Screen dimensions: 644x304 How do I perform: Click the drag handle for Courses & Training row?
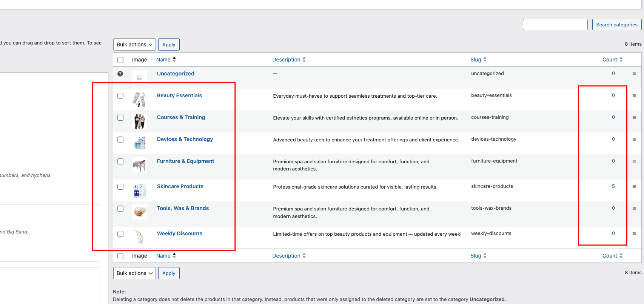[x=634, y=118]
